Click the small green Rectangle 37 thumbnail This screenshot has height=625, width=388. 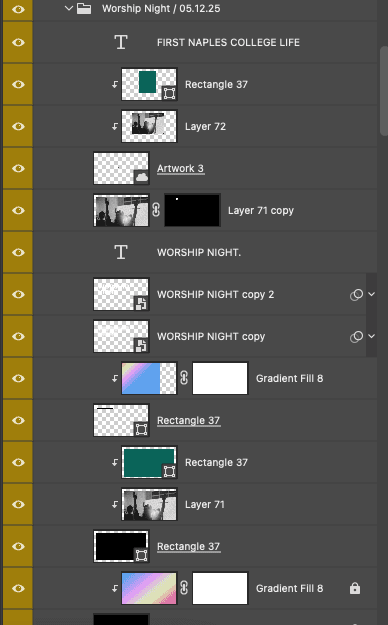tap(149, 84)
